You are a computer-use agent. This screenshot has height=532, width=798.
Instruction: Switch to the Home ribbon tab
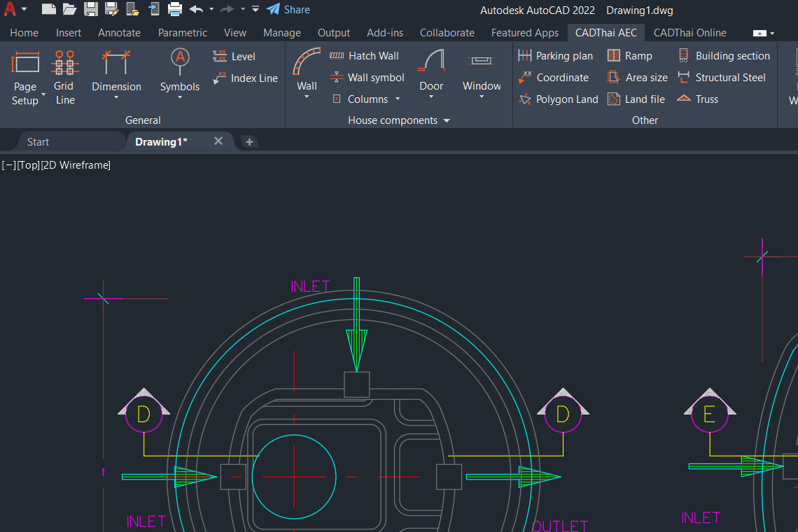pos(24,33)
